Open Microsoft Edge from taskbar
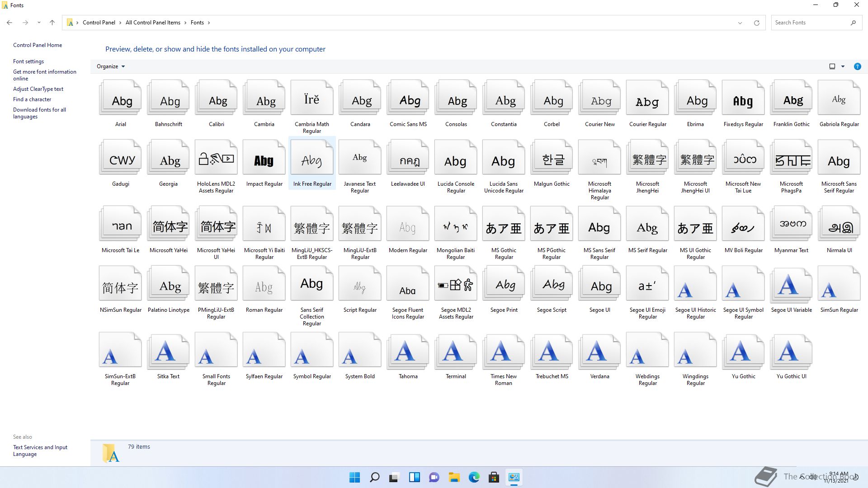The image size is (868, 488). [x=474, y=477]
